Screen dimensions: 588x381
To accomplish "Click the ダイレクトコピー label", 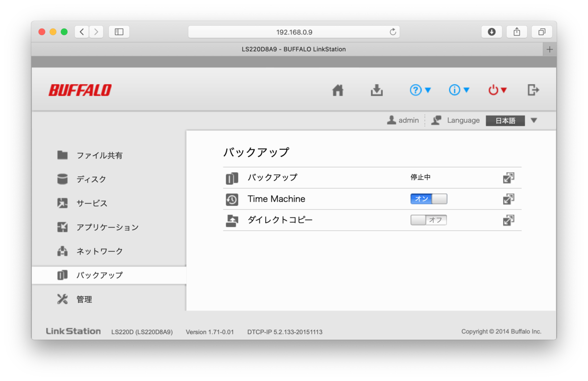I will [280, 220].
